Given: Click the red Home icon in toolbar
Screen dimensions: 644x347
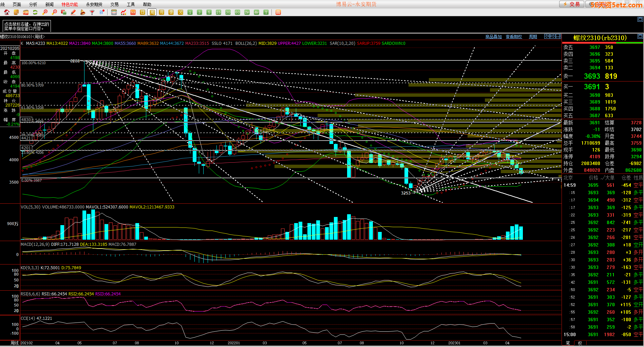Looking at the screenshot, I should (6, 12).
